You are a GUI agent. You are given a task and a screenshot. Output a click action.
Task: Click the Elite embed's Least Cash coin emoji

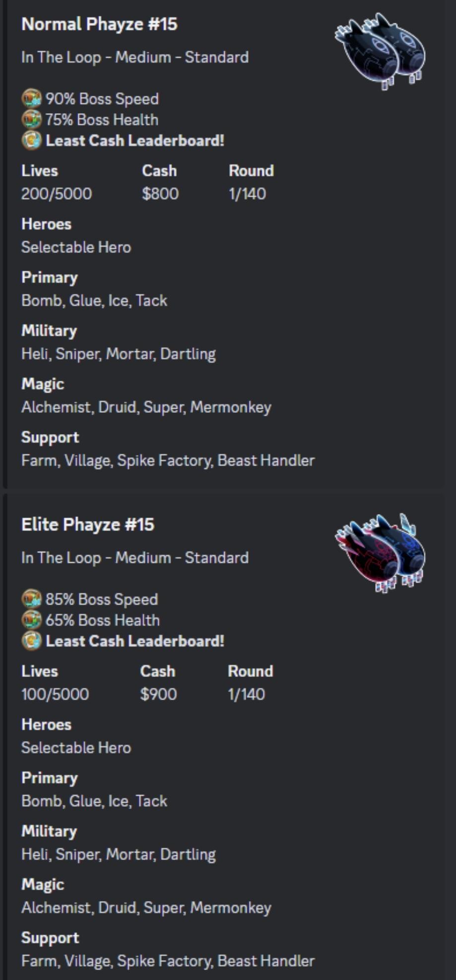coord(31,641)
